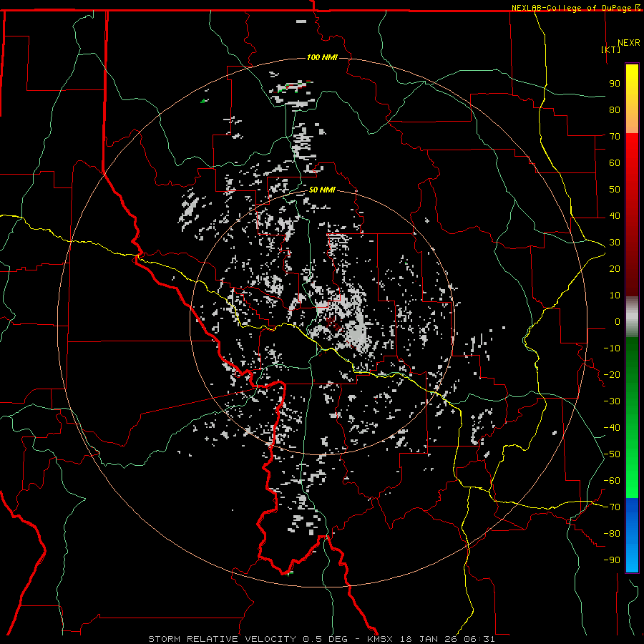Viewport: 644px width, 644px height.
Task: Pick the gray zero-velocity segment of color bar
Action: (x=632, y=316)
